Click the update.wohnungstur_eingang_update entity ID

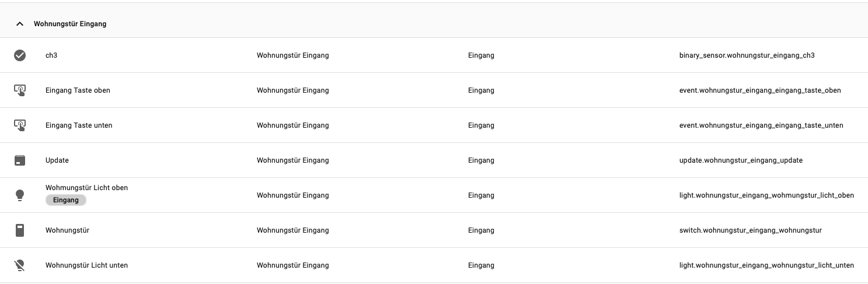click(741, 160)
